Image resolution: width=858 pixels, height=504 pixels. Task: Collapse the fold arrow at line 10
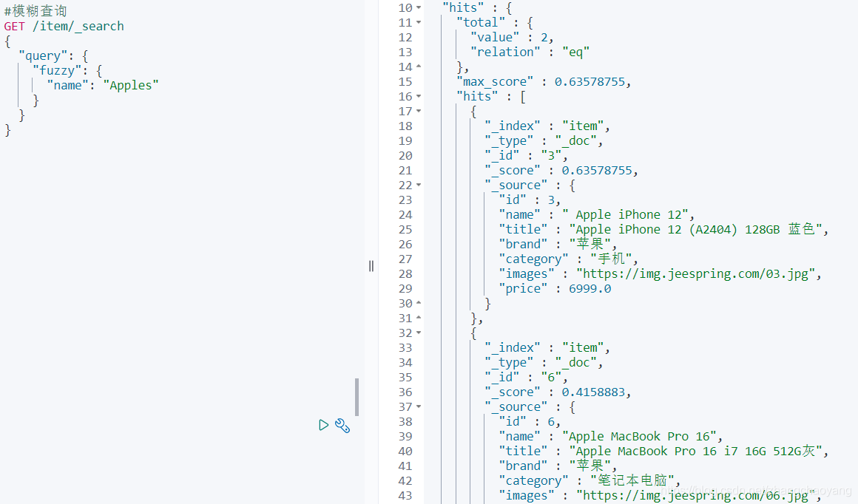click(419, 7)
